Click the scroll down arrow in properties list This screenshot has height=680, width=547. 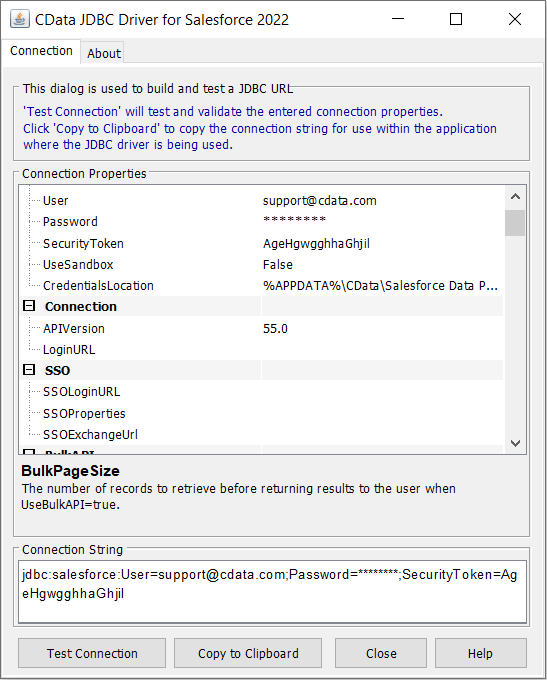pos(515,443)
